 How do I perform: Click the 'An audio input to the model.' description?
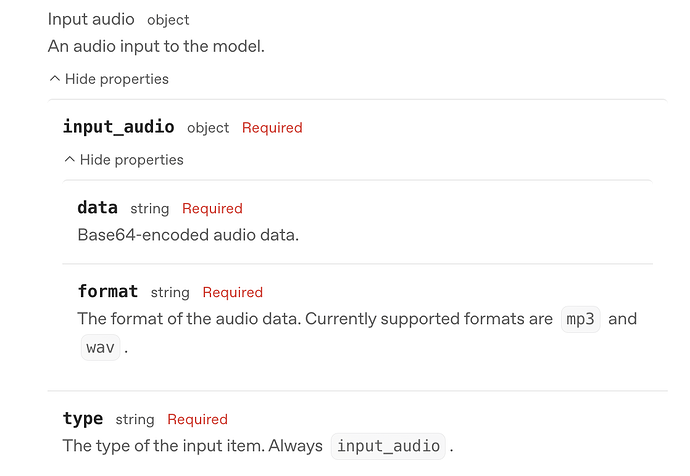156,46
